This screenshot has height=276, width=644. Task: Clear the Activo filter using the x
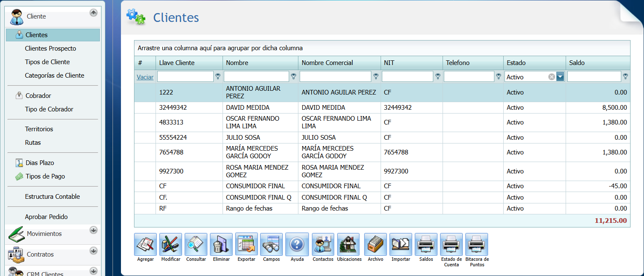click(x=551, y=76)
